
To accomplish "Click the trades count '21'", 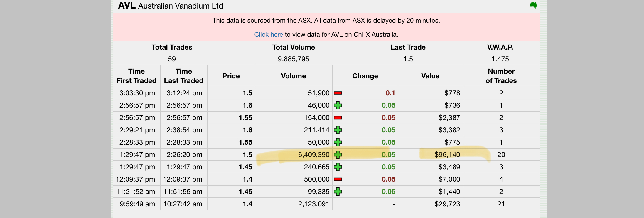I will [501, 204].
